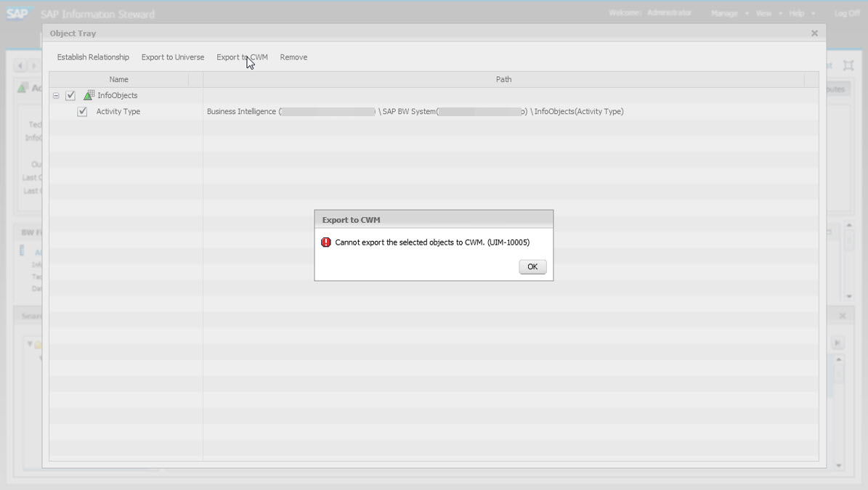Image resolution: width=868 pixels, height=490 pixels.
Task: Choose Export to Universe
Action: pos(173,57)
